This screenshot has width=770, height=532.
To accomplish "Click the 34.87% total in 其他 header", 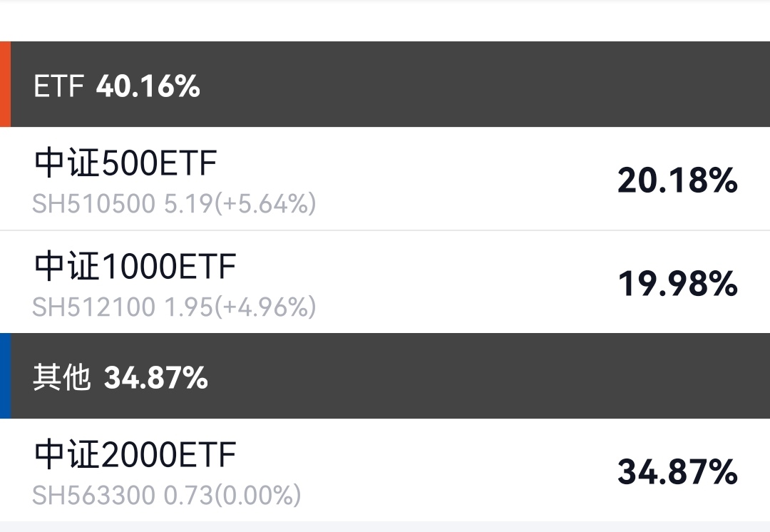I will pos(156,378).
